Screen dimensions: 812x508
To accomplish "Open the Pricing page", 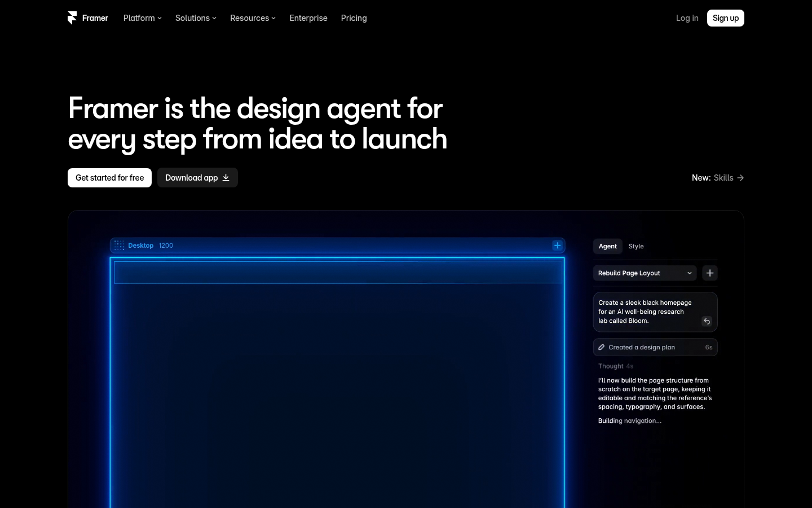I will click(x=354, y=18).
